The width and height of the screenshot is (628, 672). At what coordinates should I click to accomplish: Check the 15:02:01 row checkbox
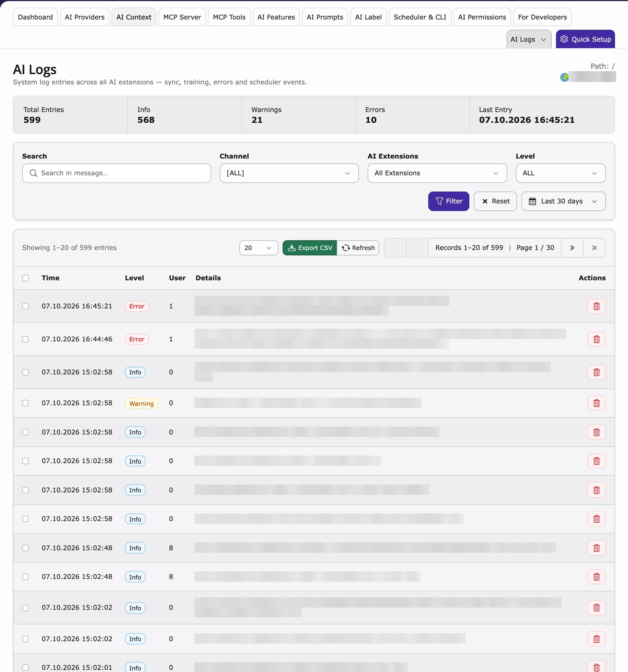pos(25,668)
